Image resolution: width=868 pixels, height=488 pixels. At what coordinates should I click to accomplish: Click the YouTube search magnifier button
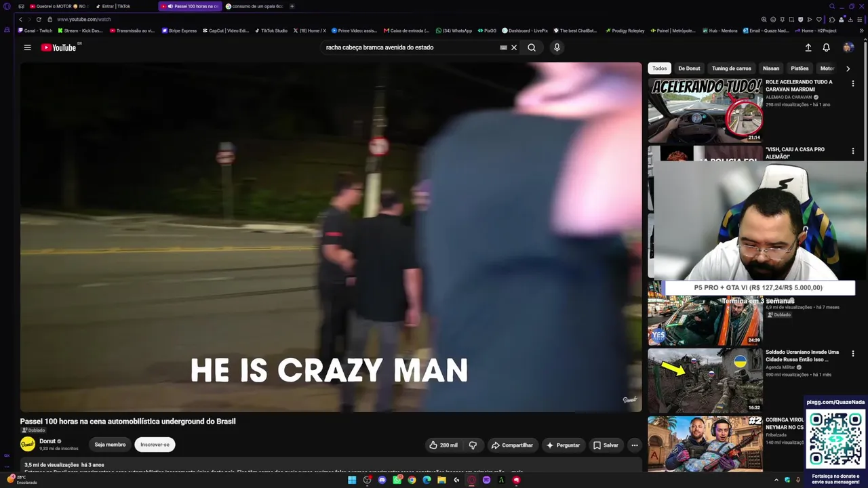coord(532,47)
